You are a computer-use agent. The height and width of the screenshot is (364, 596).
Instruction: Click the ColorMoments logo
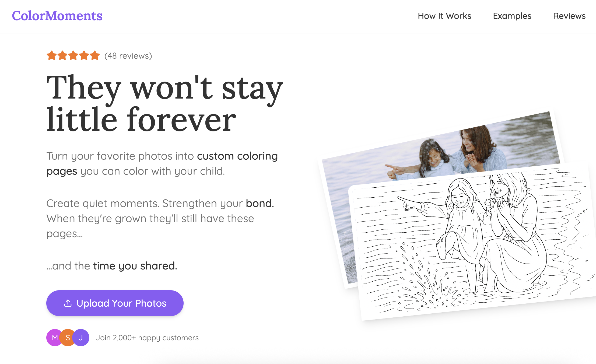(57, 16)
